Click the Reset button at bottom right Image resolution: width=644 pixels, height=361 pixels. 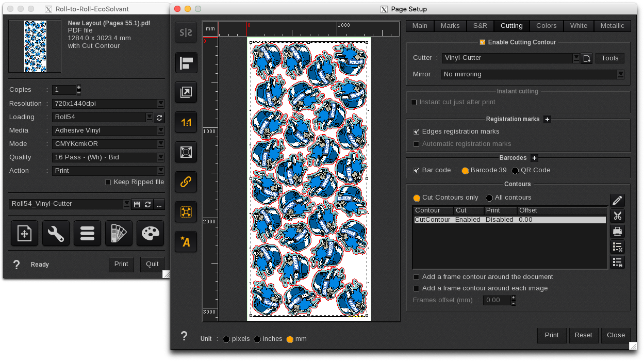(583, 335)
